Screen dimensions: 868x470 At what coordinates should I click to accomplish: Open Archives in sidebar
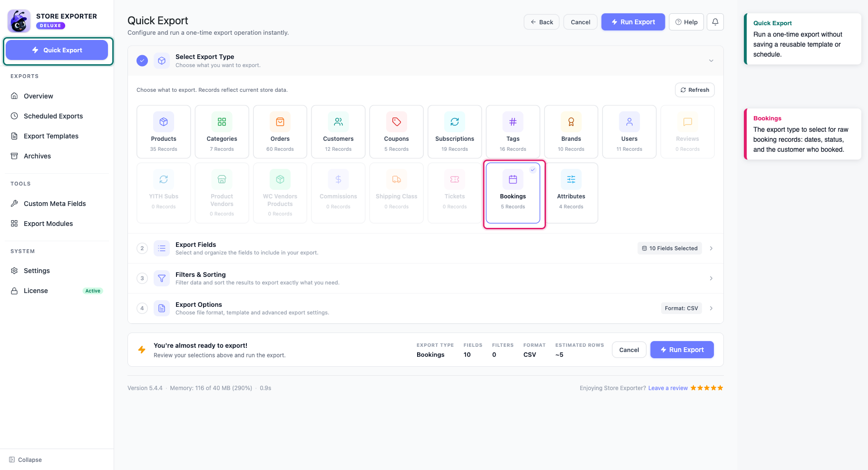point(57,156)
